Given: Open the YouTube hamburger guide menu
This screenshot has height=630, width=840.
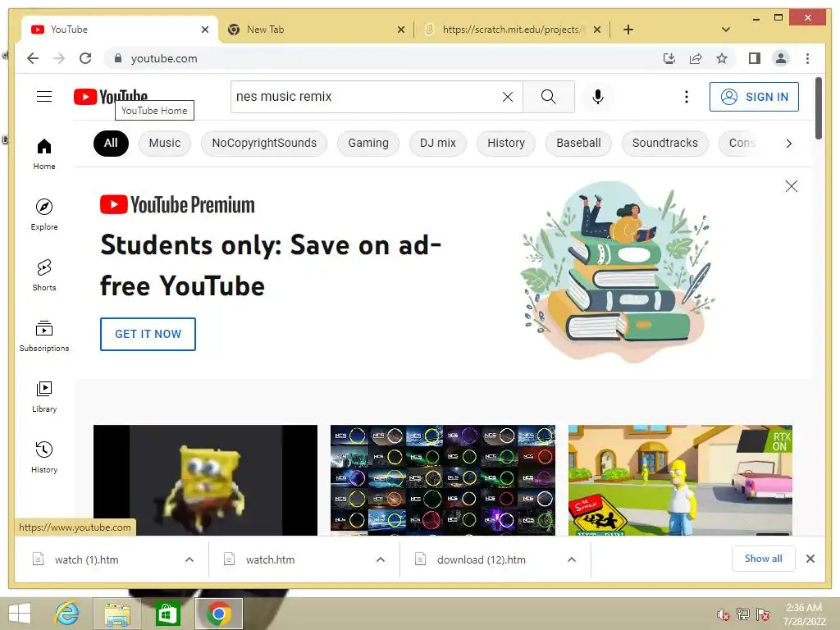Looking at the screenshot, I should point(44,97).
